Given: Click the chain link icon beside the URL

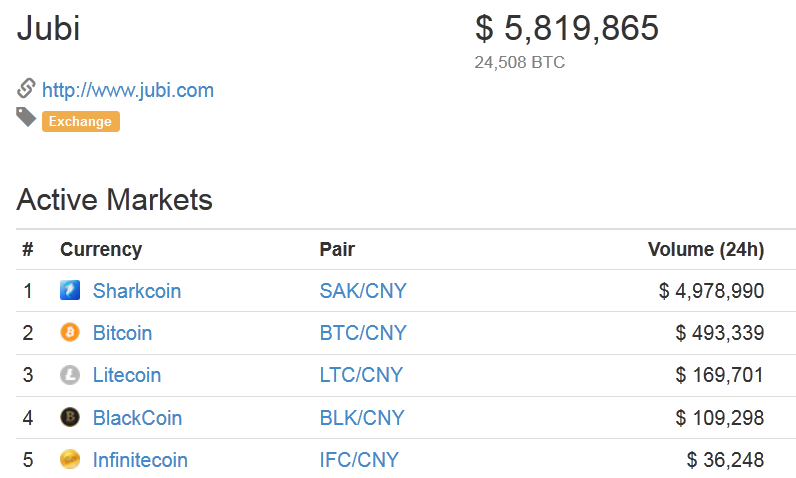Looking at the screenshot, I should click(x=26, y=88).
